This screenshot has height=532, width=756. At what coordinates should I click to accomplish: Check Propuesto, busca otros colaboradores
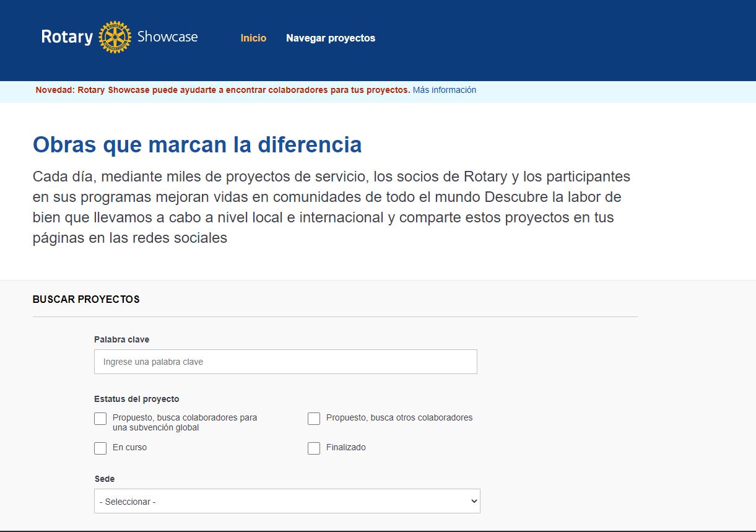click(314, 419)
